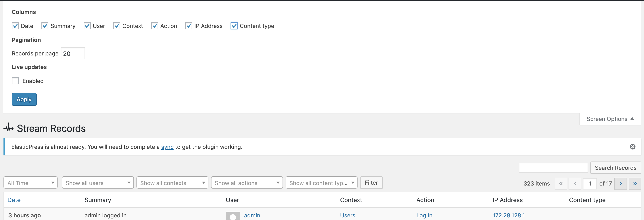Toggle the User column checkbox

click(x=87, y=26)
